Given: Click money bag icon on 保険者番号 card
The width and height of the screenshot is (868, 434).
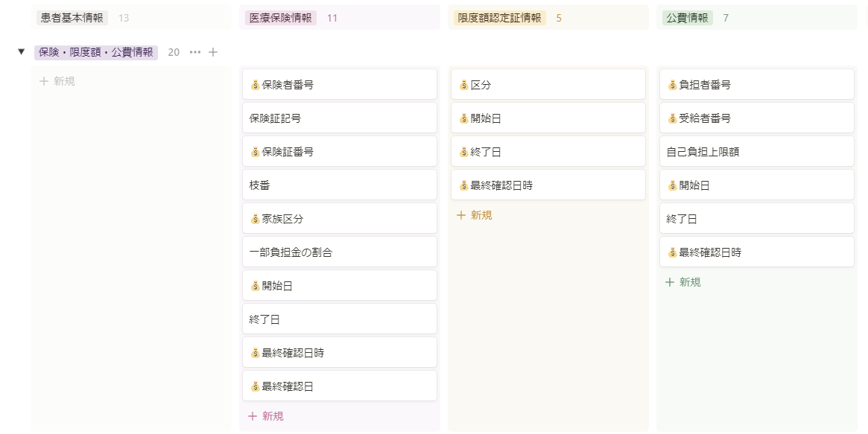Looking at the screenshot, I should coord(255,85).
